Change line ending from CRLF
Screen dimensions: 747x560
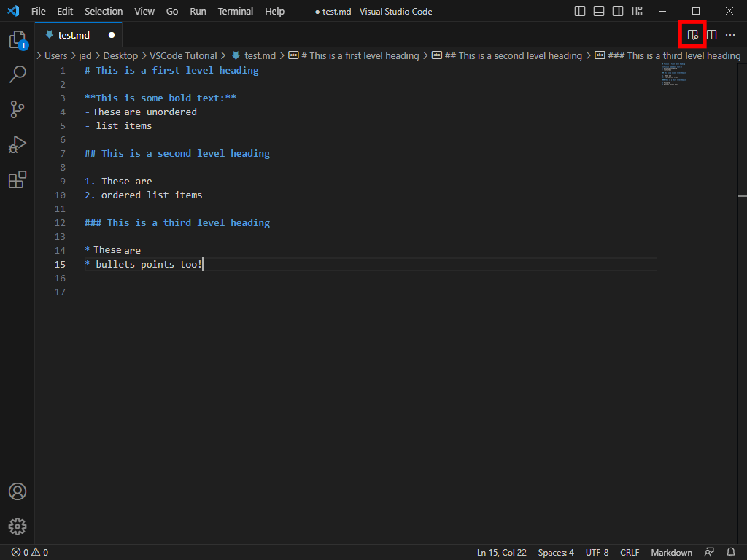pyautogui.click(x=629, y=552)
